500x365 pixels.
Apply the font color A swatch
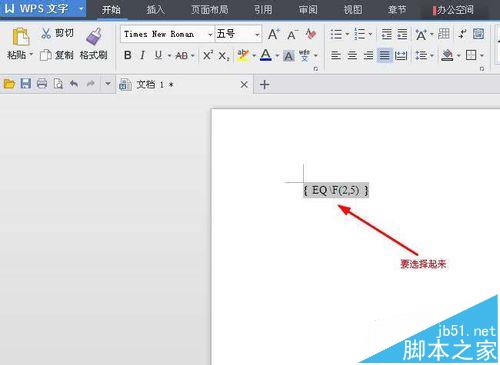coord(266,55)
